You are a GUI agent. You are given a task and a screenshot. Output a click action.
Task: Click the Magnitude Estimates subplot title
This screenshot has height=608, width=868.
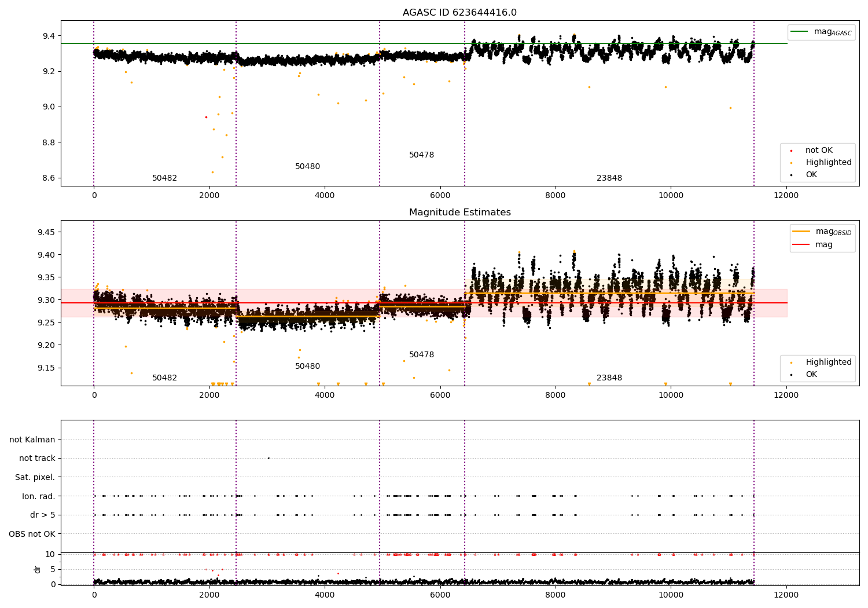tap(459, 213)
